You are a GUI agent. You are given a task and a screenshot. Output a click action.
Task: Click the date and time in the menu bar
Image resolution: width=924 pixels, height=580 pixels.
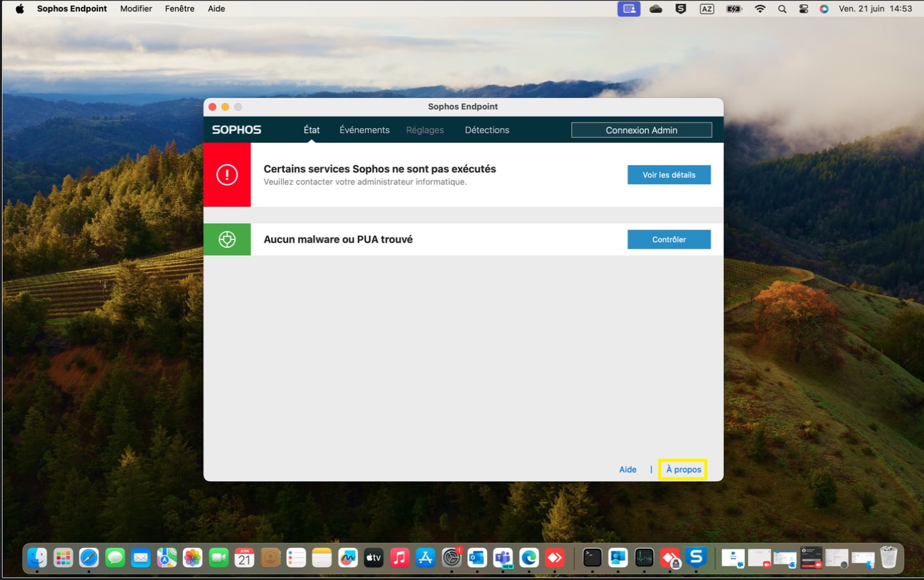[875, 9]
